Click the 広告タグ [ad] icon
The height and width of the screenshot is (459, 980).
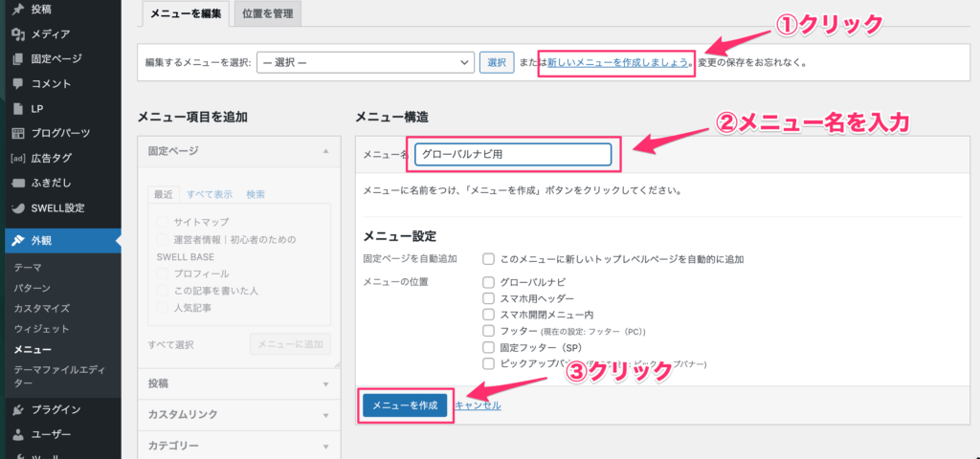coord(17,158)
